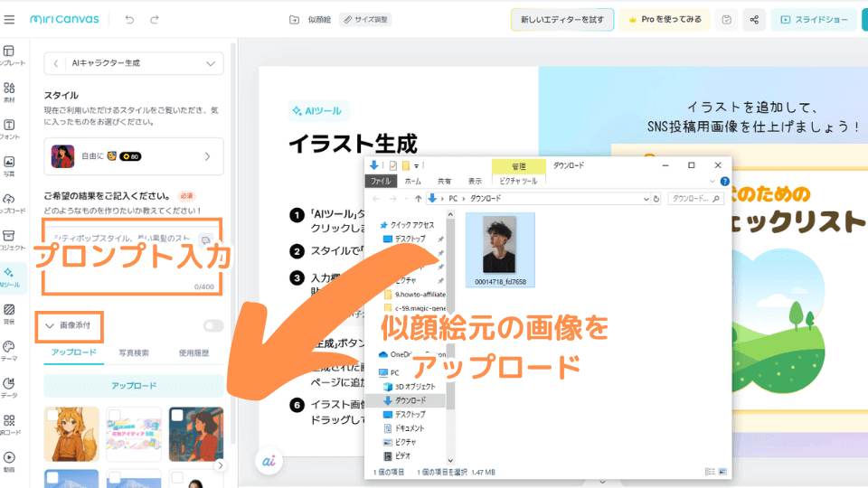The height and width of the screenshot is (488, 868).
Task: Select the AIツール sidebar icon
Action: click(x=9, y=277)
